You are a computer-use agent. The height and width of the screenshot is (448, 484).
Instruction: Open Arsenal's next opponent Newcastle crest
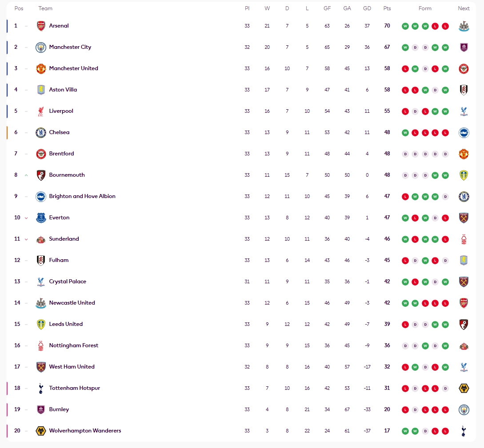tap(464, 26)
